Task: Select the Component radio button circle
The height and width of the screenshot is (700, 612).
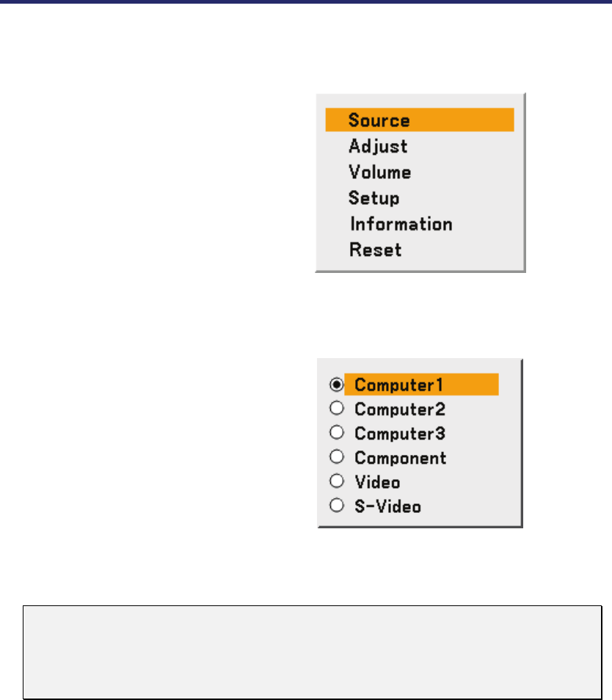Action: pos(336,457)
